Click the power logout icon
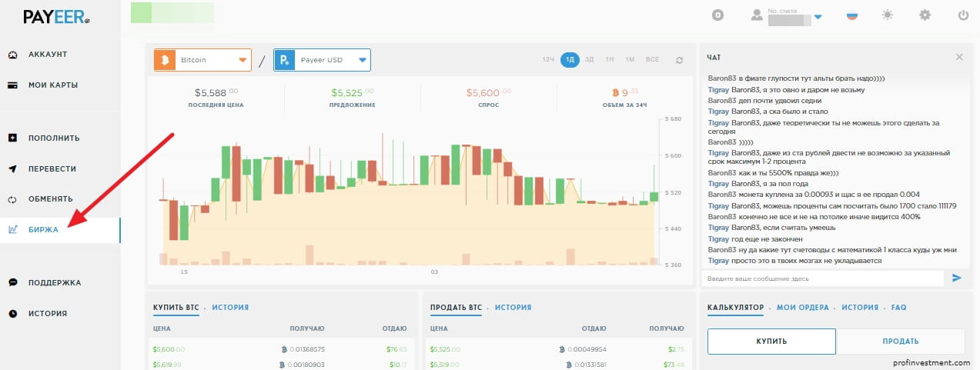 tap(963, 15)
